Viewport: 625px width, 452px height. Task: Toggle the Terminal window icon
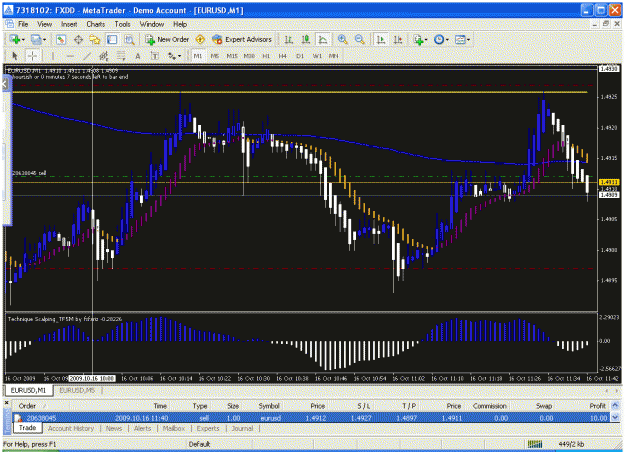[x=112, y=39]
